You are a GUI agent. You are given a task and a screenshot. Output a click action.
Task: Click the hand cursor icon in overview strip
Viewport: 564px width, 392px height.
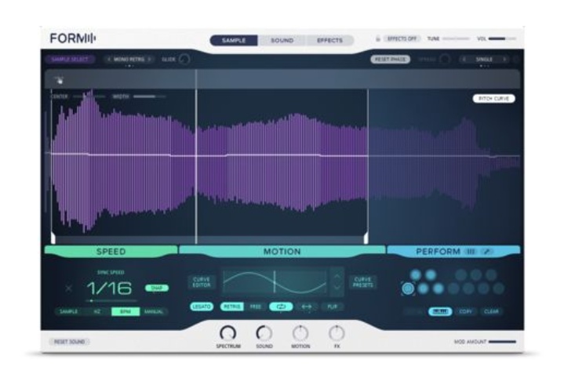point(59,80)
